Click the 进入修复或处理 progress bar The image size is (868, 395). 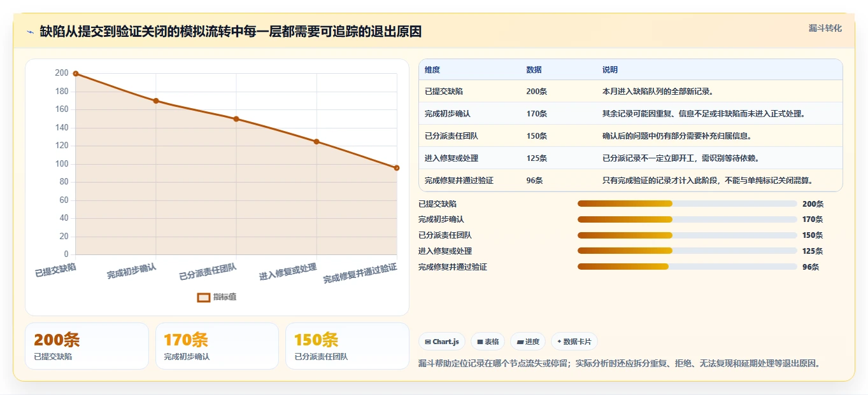click(687, 251)
